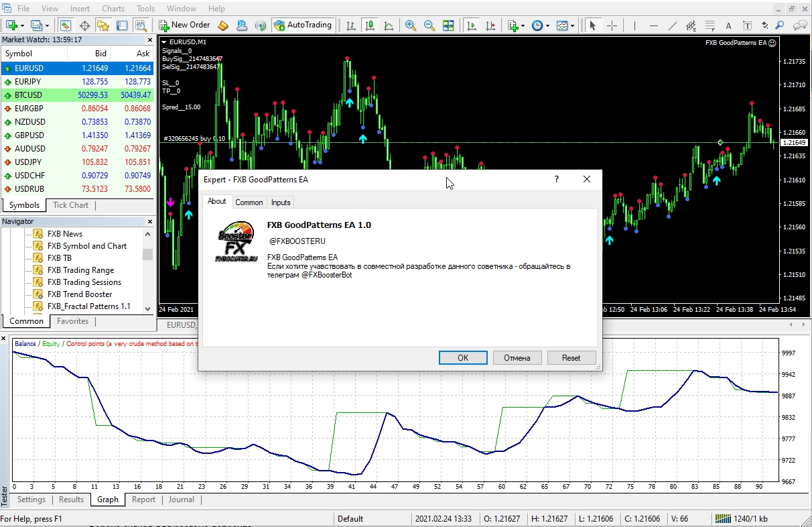
Task: Close the Market Watch panel
Action: click(x=149, y=40)
